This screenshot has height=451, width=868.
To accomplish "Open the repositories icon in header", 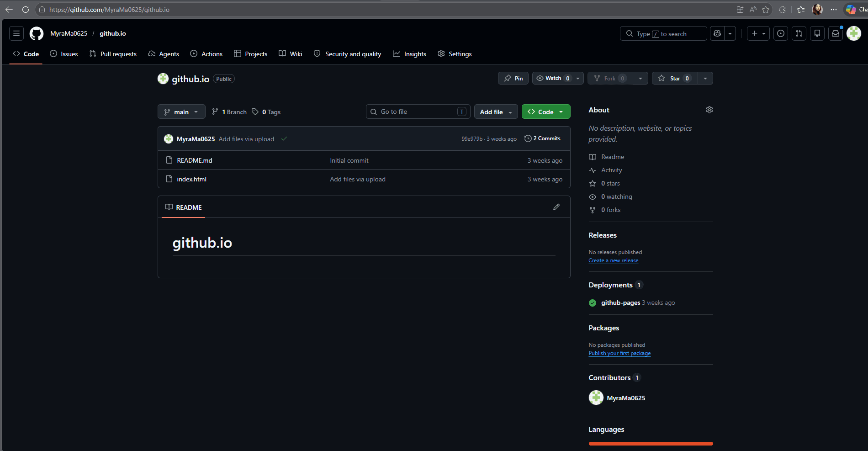I will [x=817, y=33].
